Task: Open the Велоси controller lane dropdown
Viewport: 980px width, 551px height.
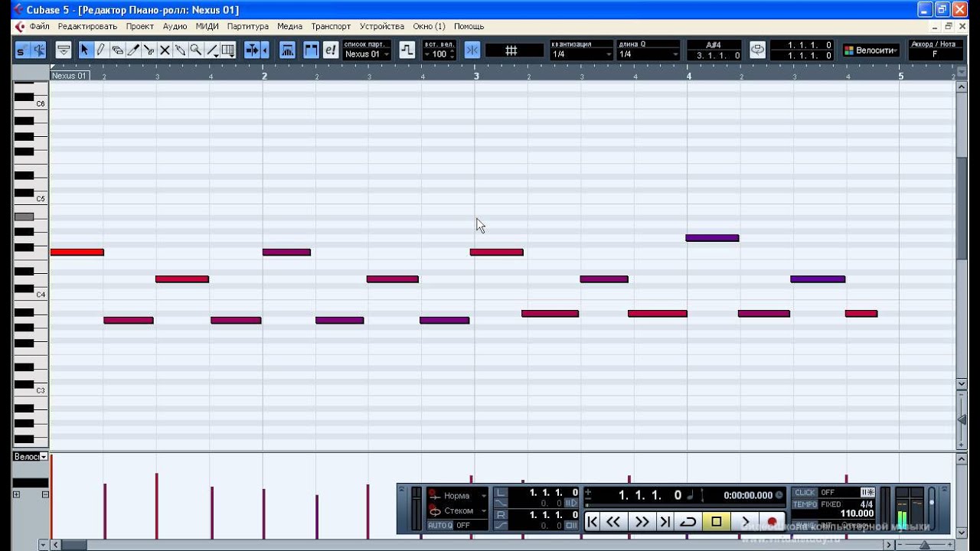Action: point(44,457)
